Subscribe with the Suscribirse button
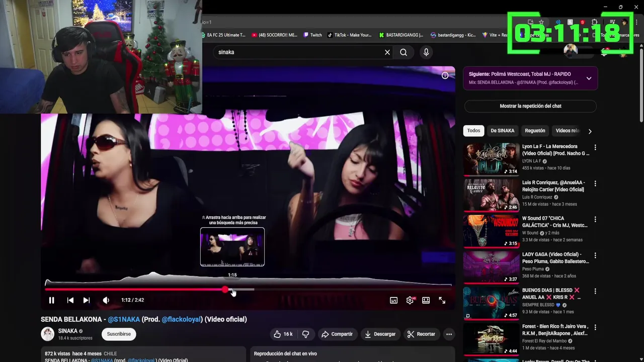The image size is (644, 362). 119,334
